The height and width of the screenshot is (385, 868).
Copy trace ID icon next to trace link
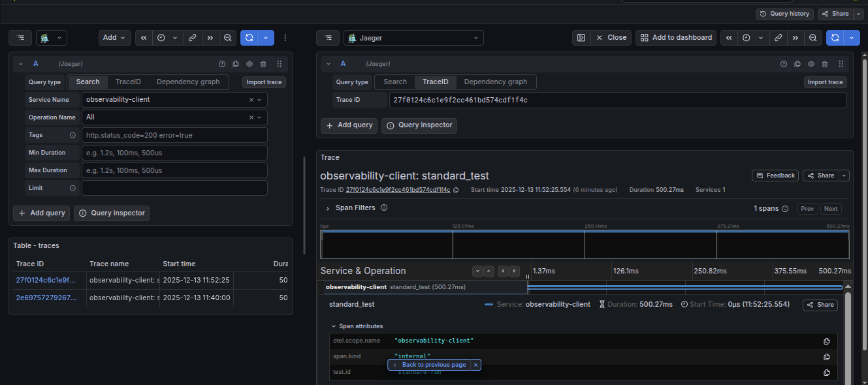(x=456, y=190)
